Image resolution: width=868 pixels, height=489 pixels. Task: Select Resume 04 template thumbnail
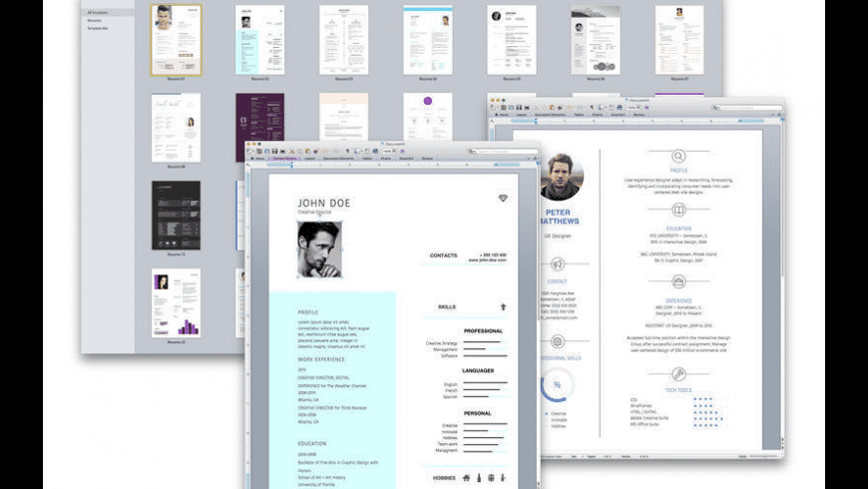pos(428,40)
